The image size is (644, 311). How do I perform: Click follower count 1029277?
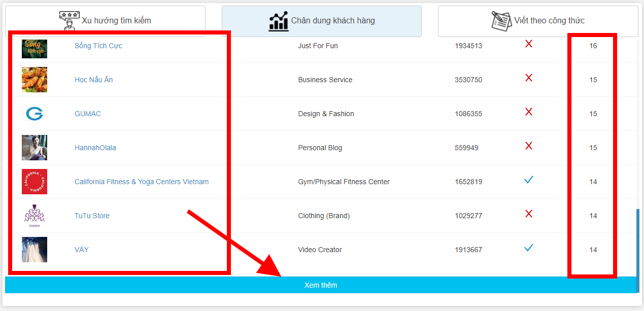point(468,216)
